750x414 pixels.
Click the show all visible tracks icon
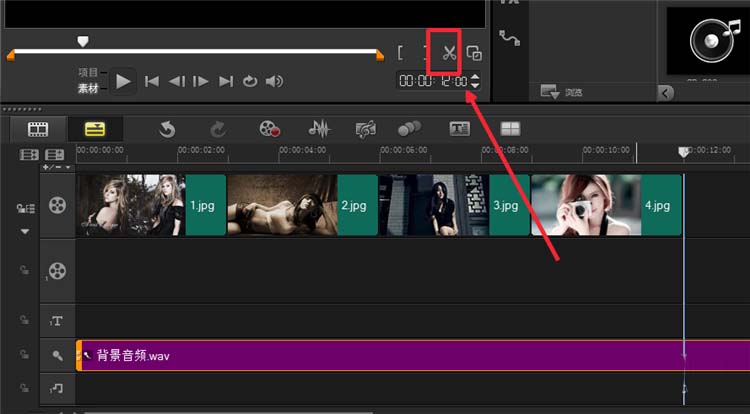click(29, 154)
